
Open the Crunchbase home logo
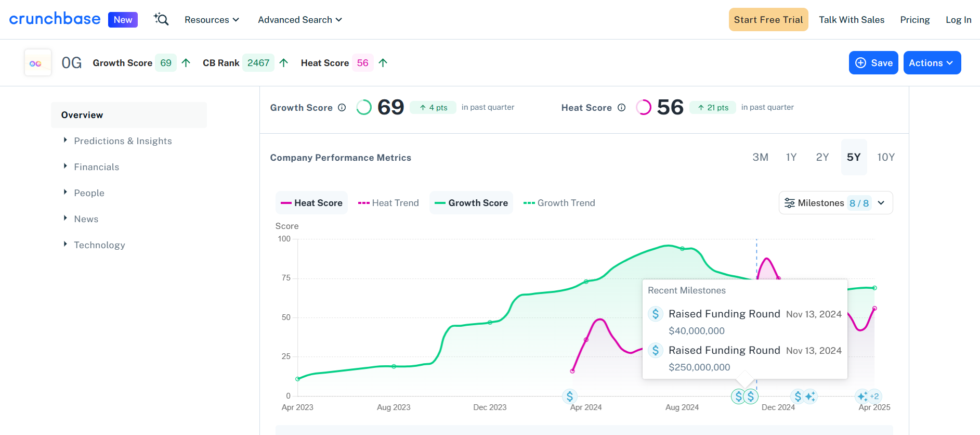55,19
